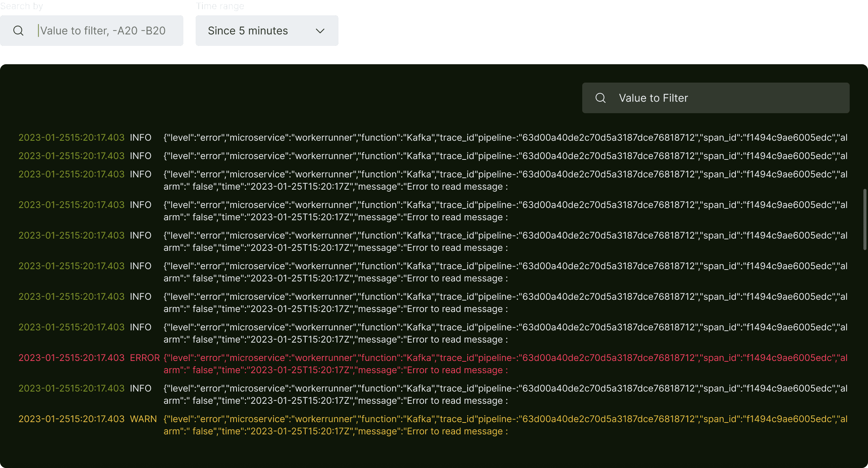Viewport: 868px width, 468px height.
Task: Click the ERROR severity label
Action: (144, 357)
